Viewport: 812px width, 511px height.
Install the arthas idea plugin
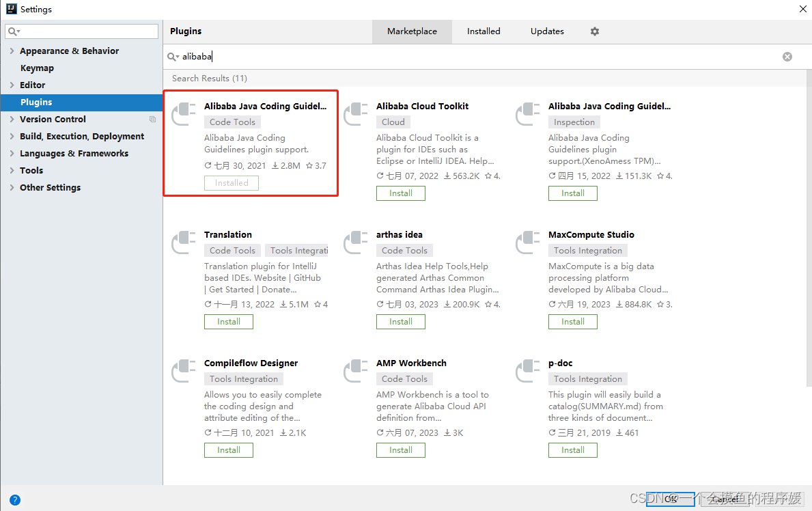(401, 322)
